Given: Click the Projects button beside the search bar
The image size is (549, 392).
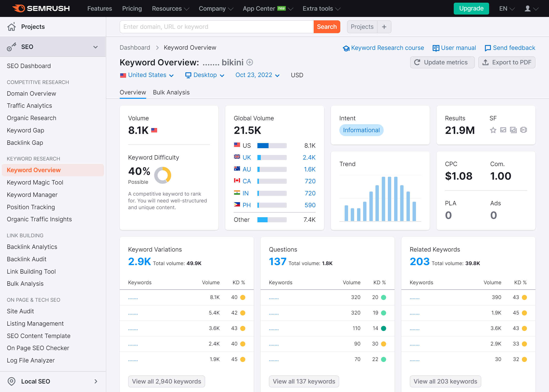Looking at the screenshot, I should [x=362, y=27].
